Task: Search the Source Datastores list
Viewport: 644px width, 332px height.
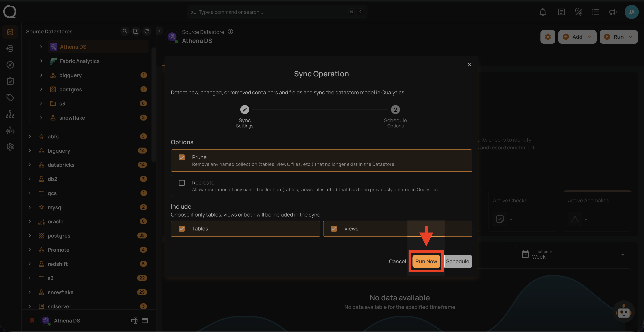Action: [x=125, y=31]
